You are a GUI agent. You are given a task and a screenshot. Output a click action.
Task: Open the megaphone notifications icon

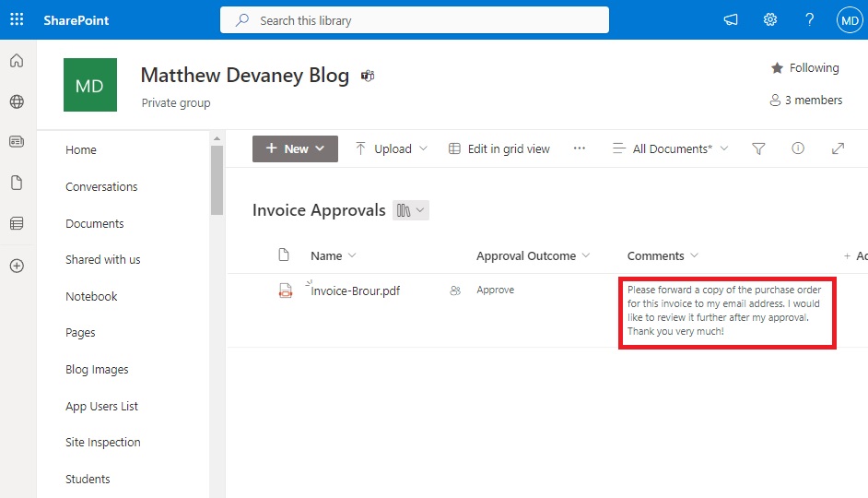(730, 20)
